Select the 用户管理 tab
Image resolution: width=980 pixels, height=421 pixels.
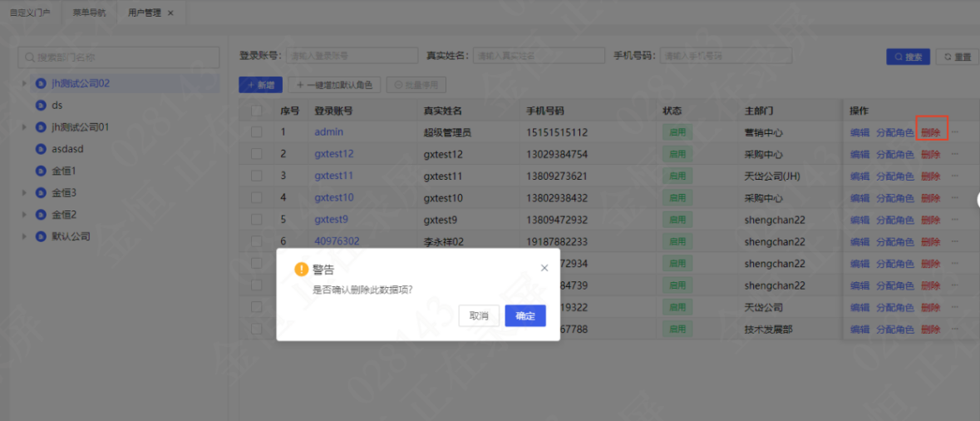tap(145, 12)
